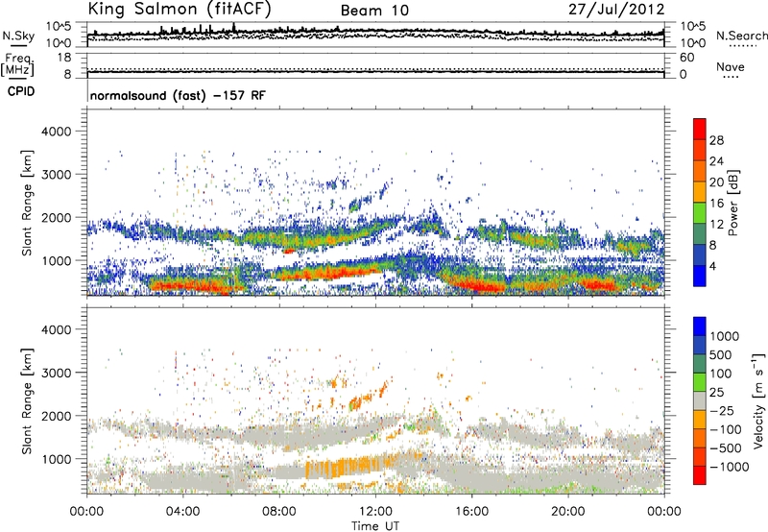Click the noise spike in N.Sky trace
Screen dimensions: 768x532
(x=233, y=27)
